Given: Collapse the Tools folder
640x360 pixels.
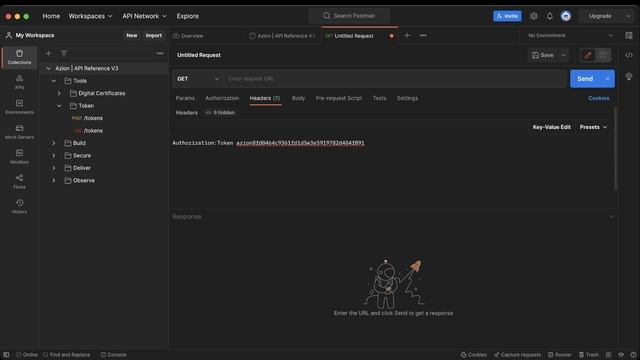Looking at the screenshot, I should click(x=53, y=81).
